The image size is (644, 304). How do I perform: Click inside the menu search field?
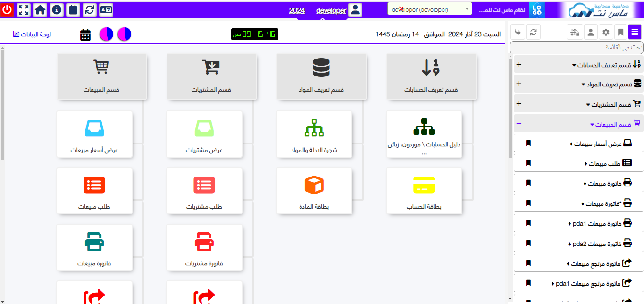pos(576,47)
